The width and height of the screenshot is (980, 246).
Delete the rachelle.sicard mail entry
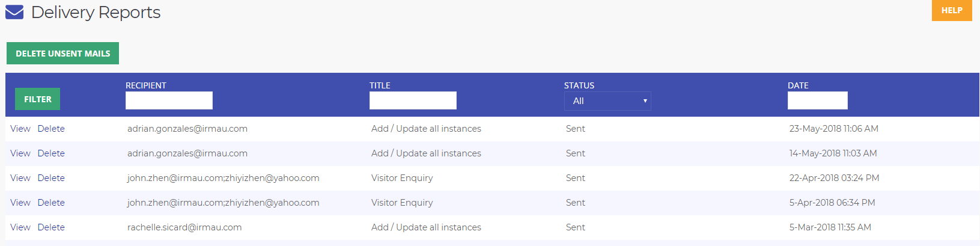(51, 227)
